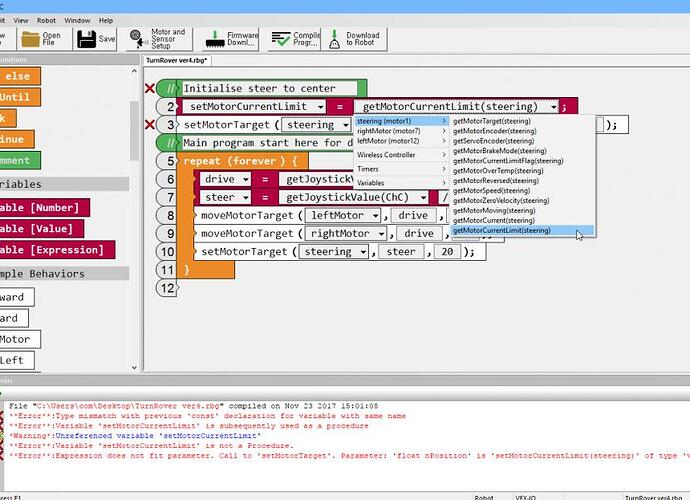Click Download to Robot icon
This screenshot has height=500, width=690.
(334, 39)
